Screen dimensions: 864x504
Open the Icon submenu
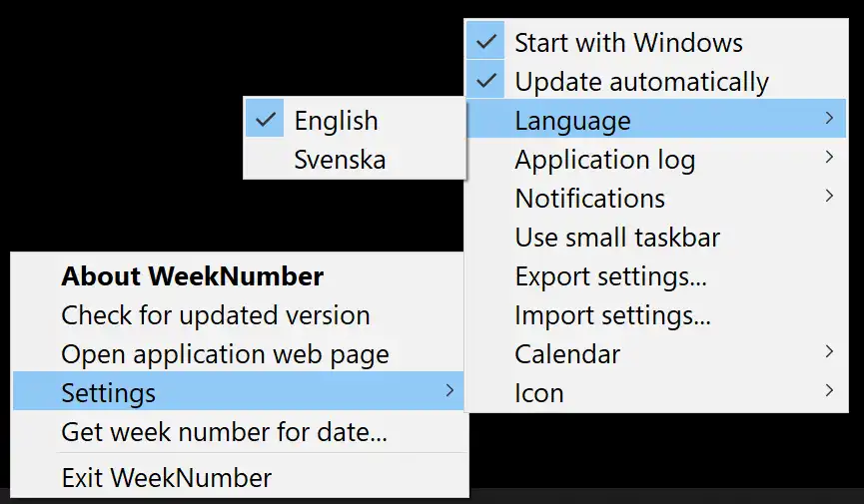click(x=539, y=393)
